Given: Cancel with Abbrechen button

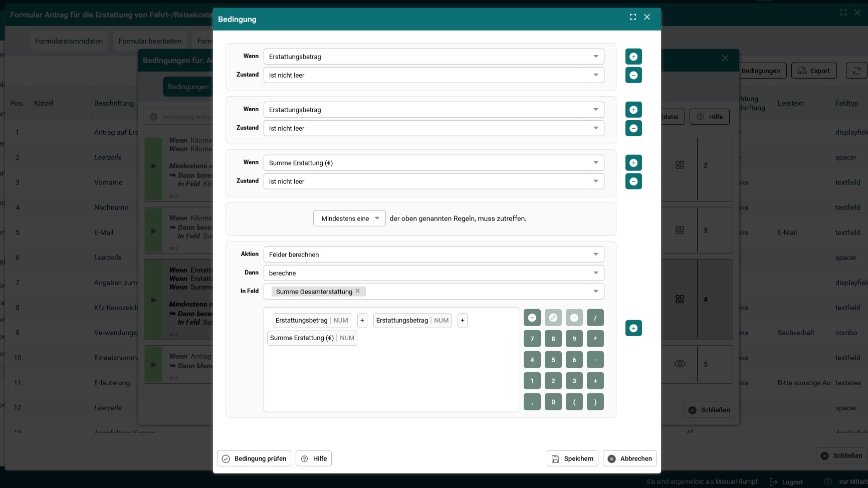Looking at the screenshot, I should pos(630,458).
